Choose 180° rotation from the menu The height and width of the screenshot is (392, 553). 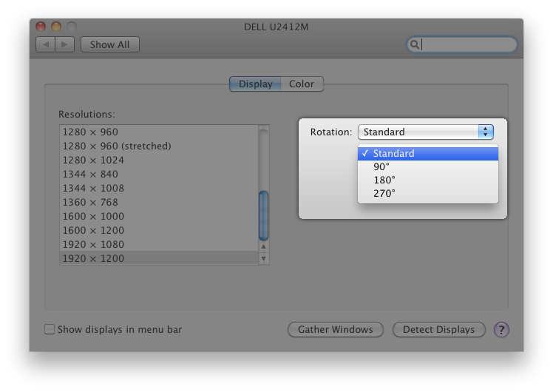(428, 180)
